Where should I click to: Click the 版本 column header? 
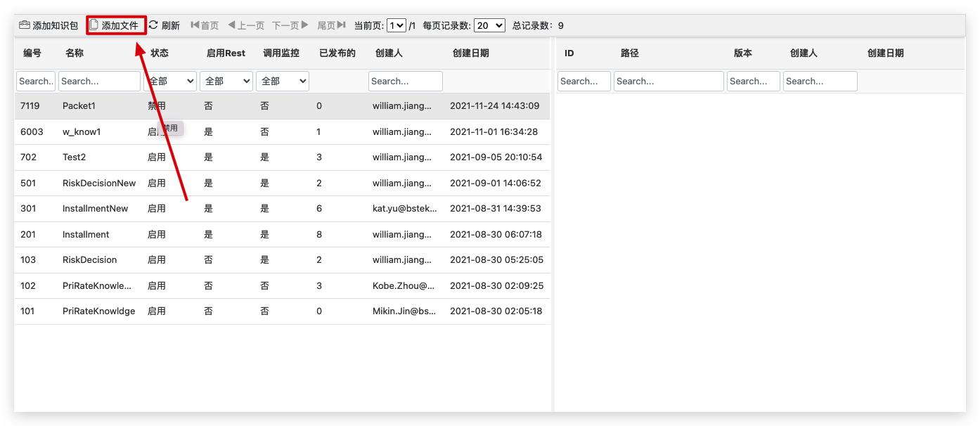742,53
